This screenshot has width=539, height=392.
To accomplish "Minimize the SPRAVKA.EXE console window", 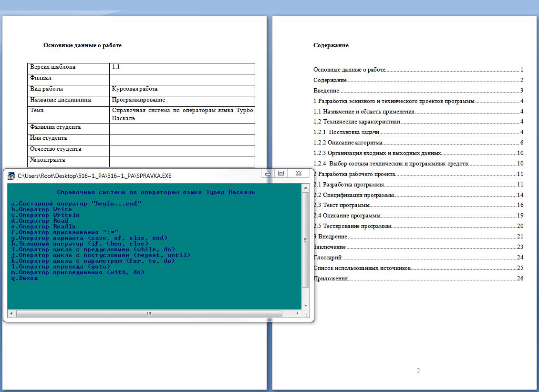I will click(x=268, y=174).
